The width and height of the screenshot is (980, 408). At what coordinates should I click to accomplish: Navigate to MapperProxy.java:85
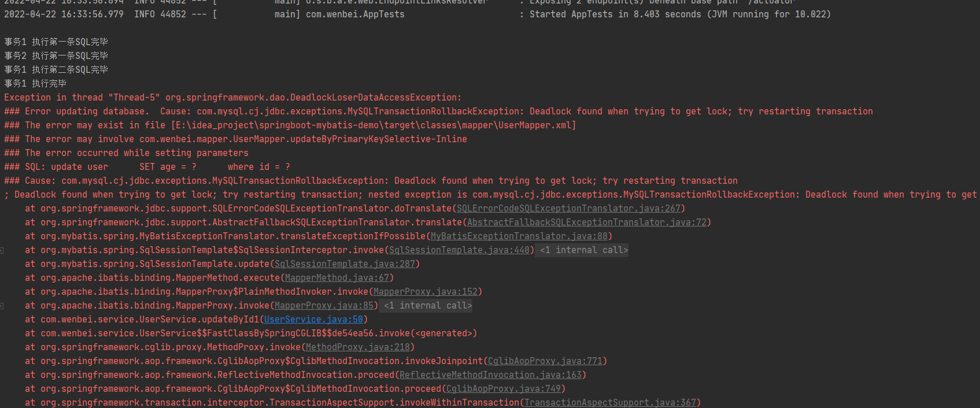[324, 306]
